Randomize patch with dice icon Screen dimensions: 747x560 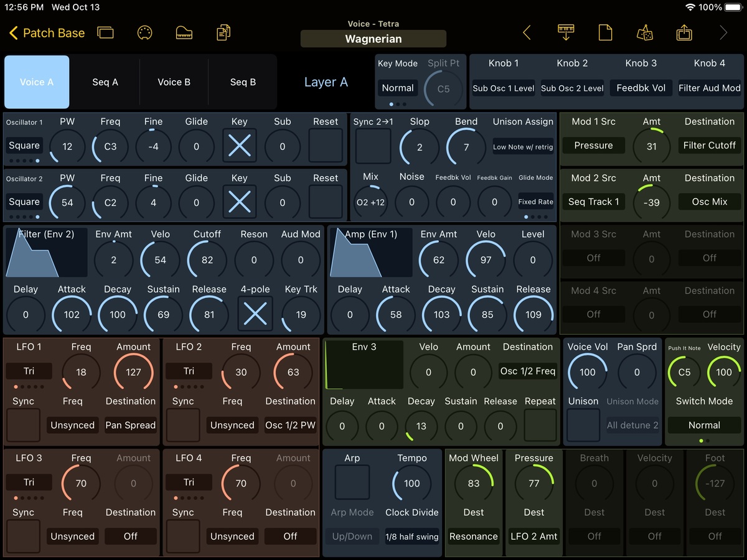(644, 33)
